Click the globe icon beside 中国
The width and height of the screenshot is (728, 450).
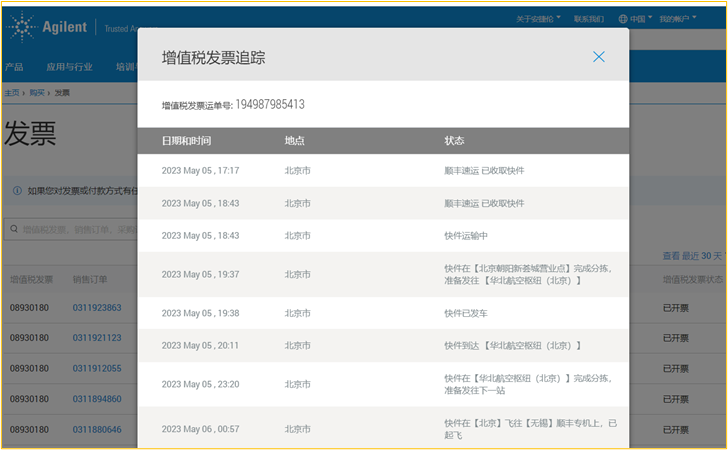pyautogui.click(x=623, y=19)
